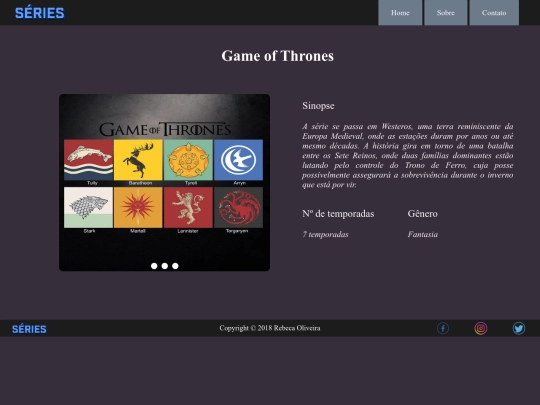Image resolution: width=540 pixels, height=405 pixels.
Task: Click the Arryn falcon sigil
Action: (238, 160)
